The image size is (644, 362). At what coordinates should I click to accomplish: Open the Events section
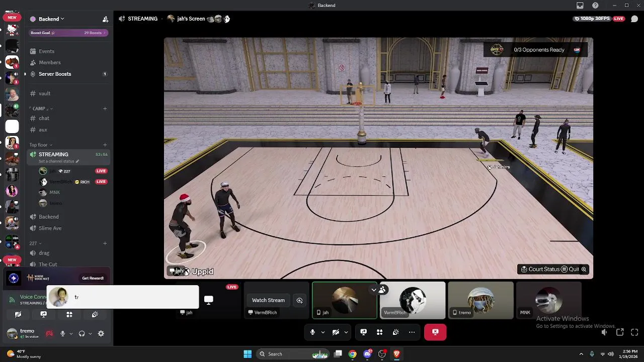[x=68, y=51]
